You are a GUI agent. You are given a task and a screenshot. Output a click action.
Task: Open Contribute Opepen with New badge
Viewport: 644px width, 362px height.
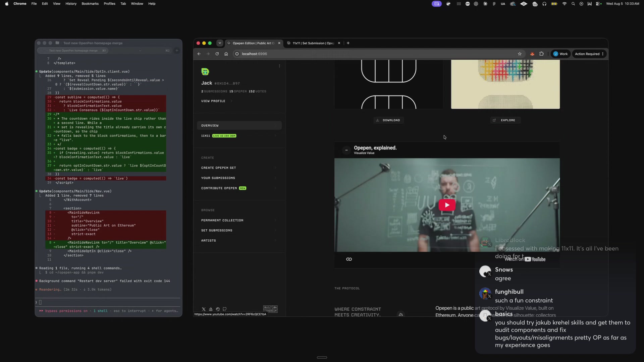[239, 188]
